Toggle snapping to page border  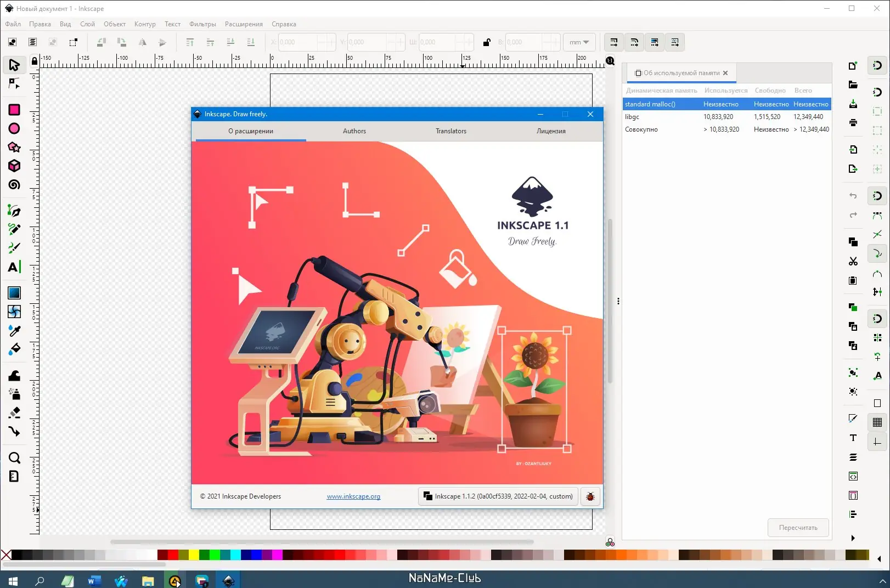click(877, 403)
